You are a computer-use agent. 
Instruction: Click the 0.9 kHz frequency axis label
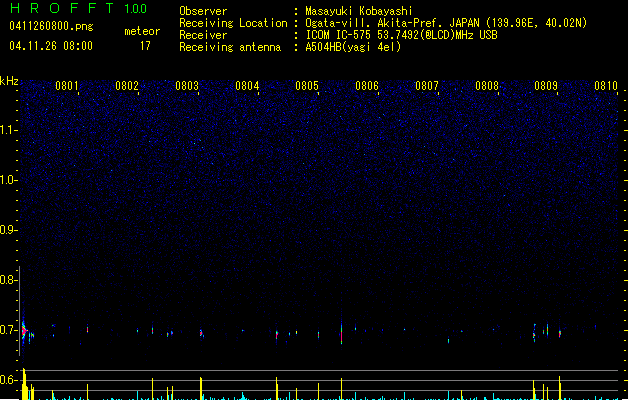pyautogui.click(x=8, y=230)
